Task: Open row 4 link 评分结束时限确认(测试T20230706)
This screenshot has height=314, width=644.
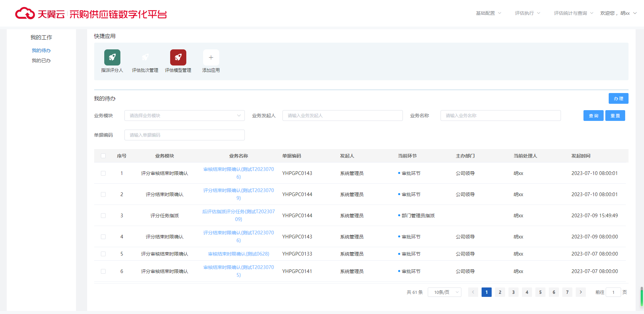Action: click(x=238, y=236)
